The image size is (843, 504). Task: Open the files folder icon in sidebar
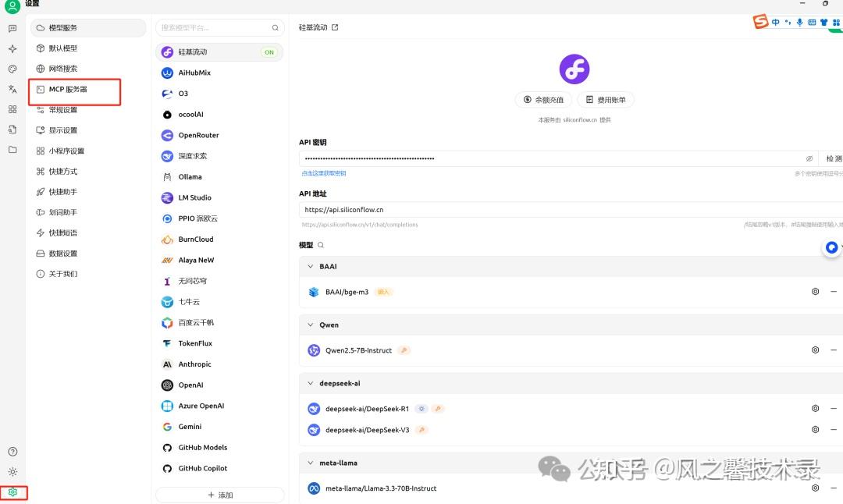click(x=12, y=149)
